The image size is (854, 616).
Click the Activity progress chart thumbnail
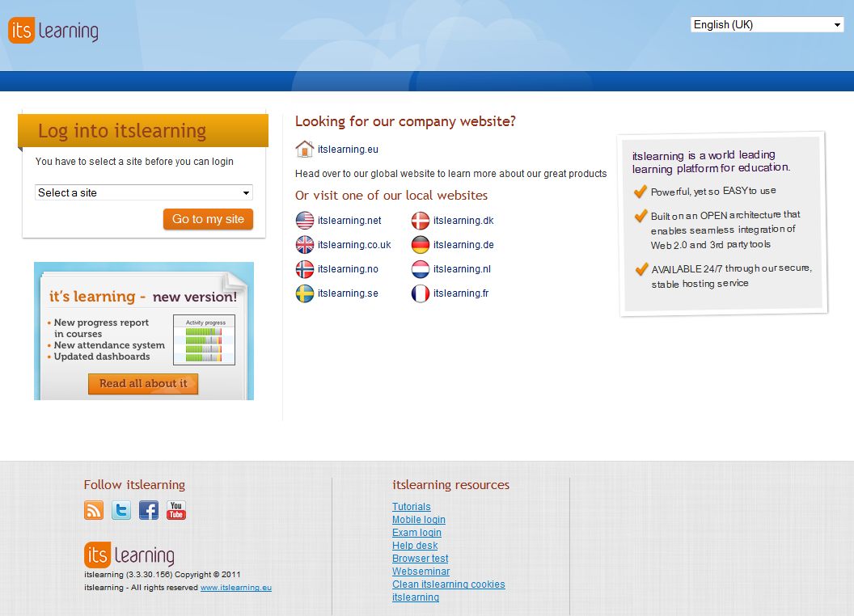[204, 340]
